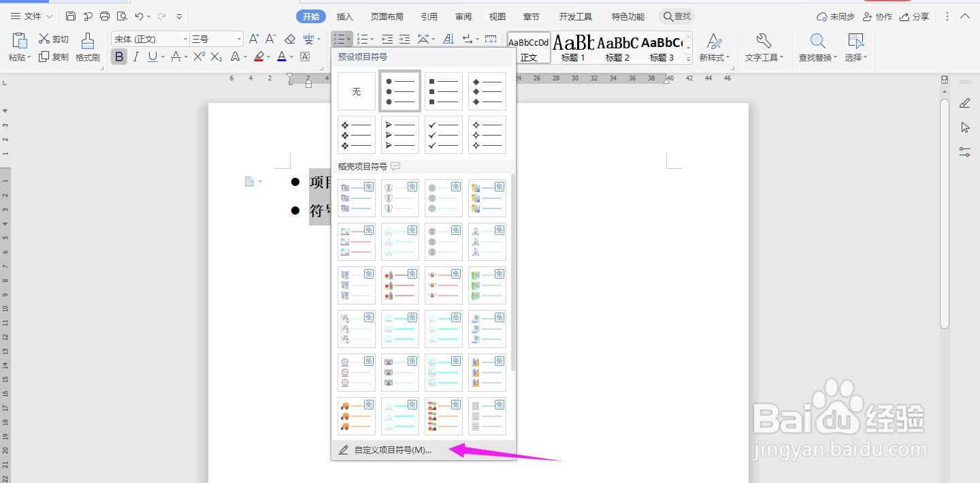Apply the 标题 2 heading style
Image resolution: width=980 pixels, height=483 pixels.
(x=617, y=48)
